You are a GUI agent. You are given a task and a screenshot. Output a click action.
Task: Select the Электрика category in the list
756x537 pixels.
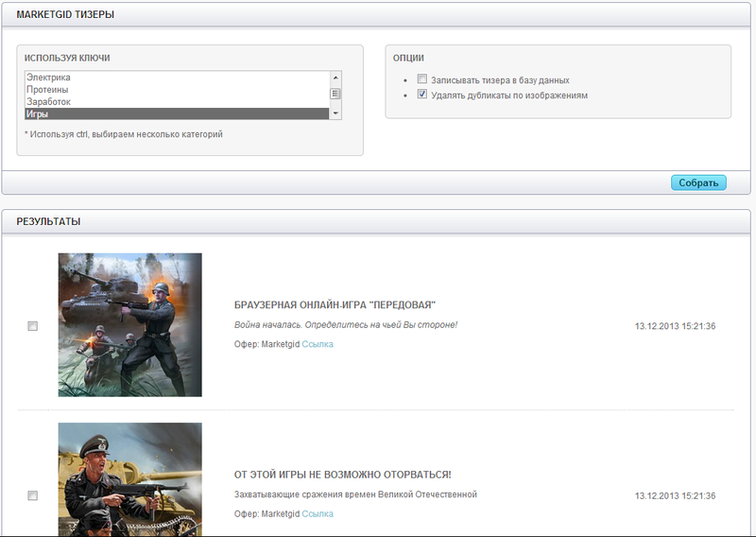tap(177, 78)
